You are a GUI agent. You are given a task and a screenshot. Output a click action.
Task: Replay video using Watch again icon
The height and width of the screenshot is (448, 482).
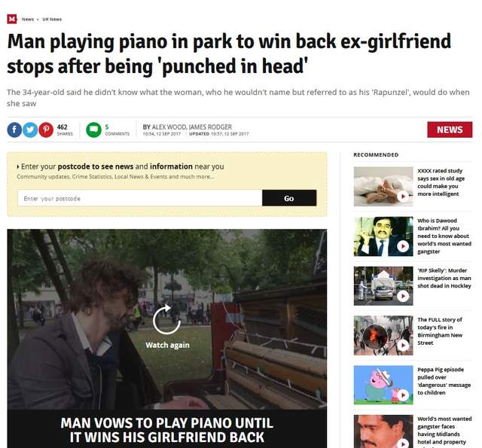click(x=166, y=320)
